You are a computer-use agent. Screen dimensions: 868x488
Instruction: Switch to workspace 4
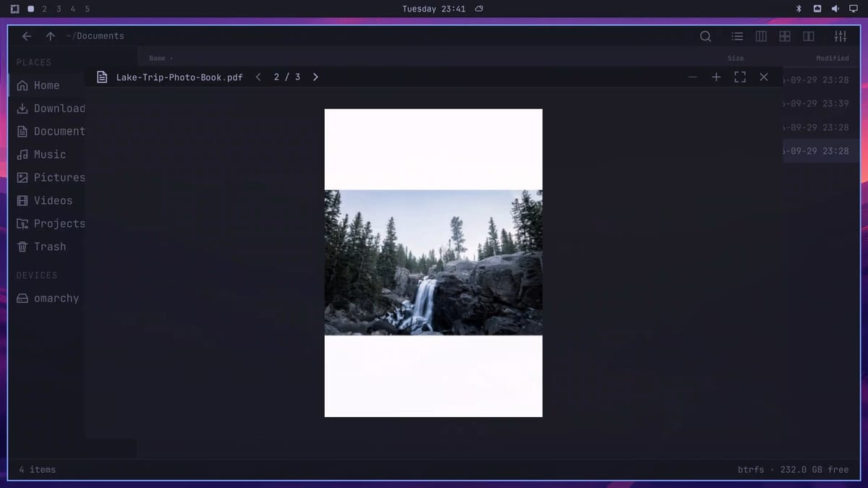[72, 9]
